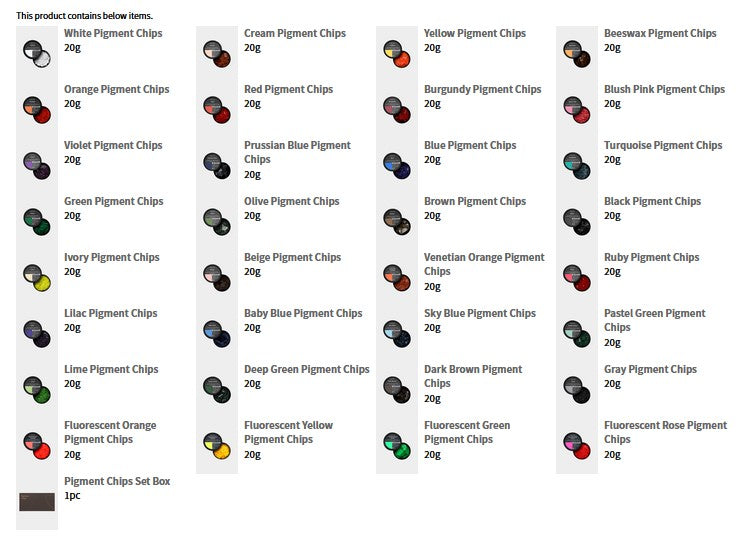The image size is (755, 537).
Task: Open the Turquoise Pigment Chips product image
Action: click(x=577, y=166)
